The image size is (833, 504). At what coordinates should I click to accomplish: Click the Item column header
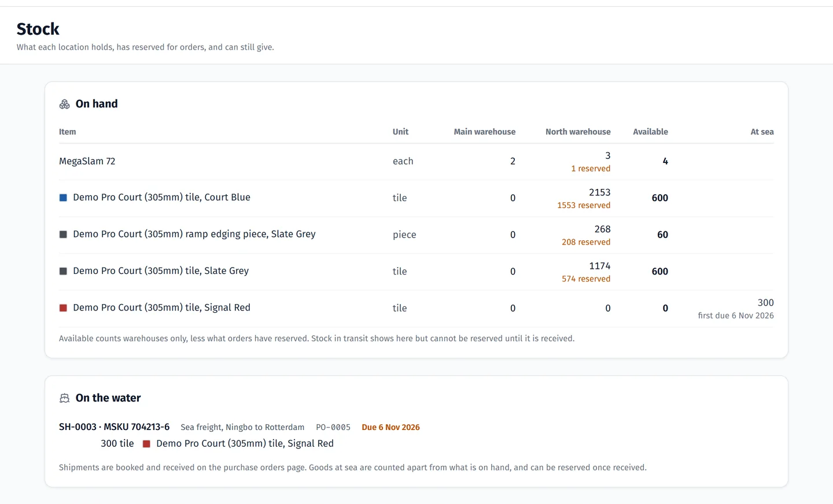coord(67,132)
